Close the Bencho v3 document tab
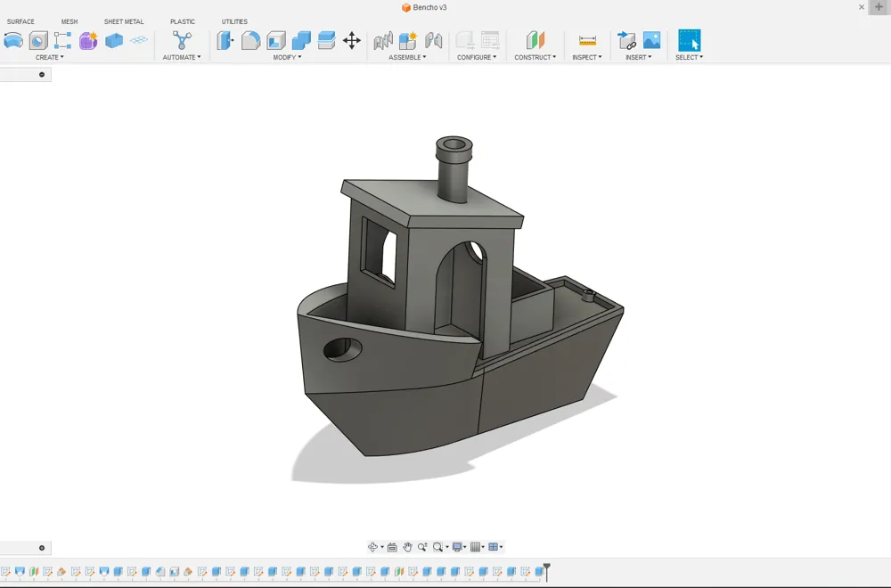 click(x=862, y=7)
